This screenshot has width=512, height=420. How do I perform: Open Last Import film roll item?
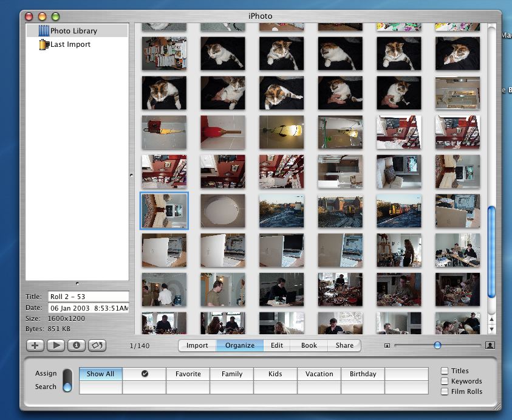(44, 44)
